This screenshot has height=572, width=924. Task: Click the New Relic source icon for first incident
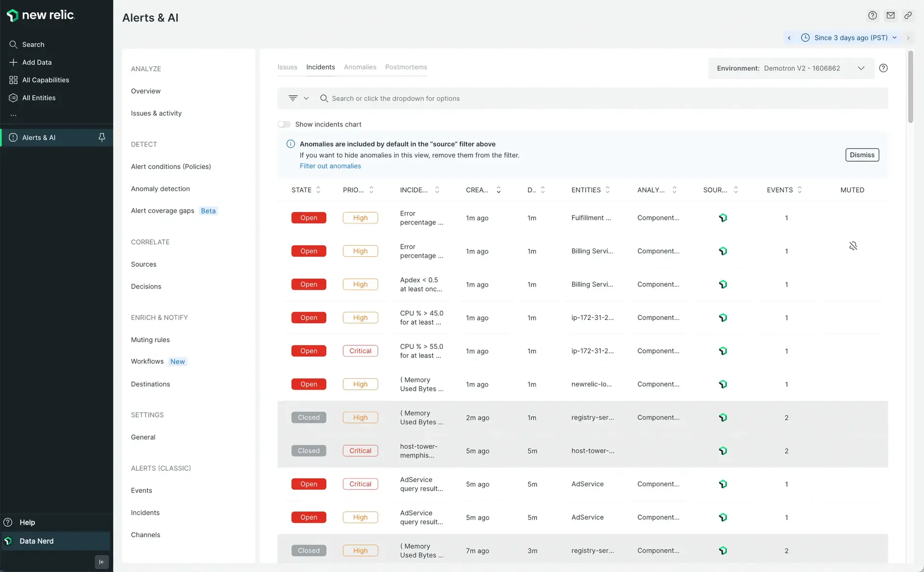(722, 218)
